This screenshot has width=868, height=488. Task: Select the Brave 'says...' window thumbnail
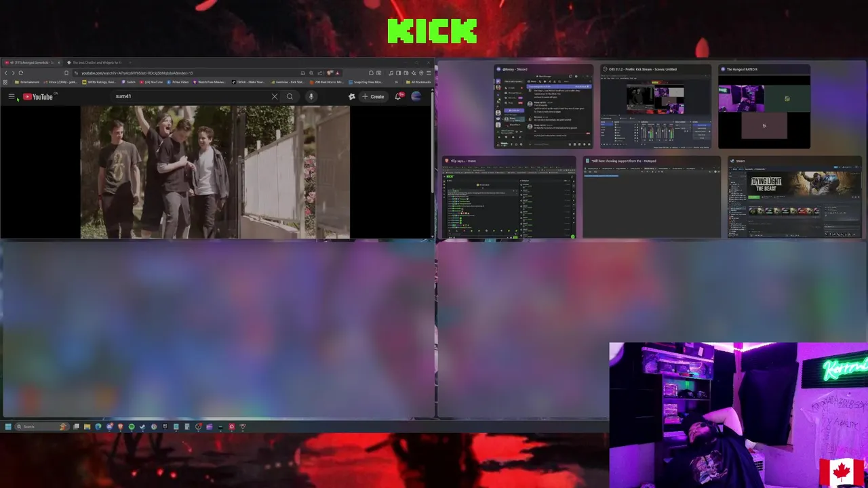[x=509, y=198]
